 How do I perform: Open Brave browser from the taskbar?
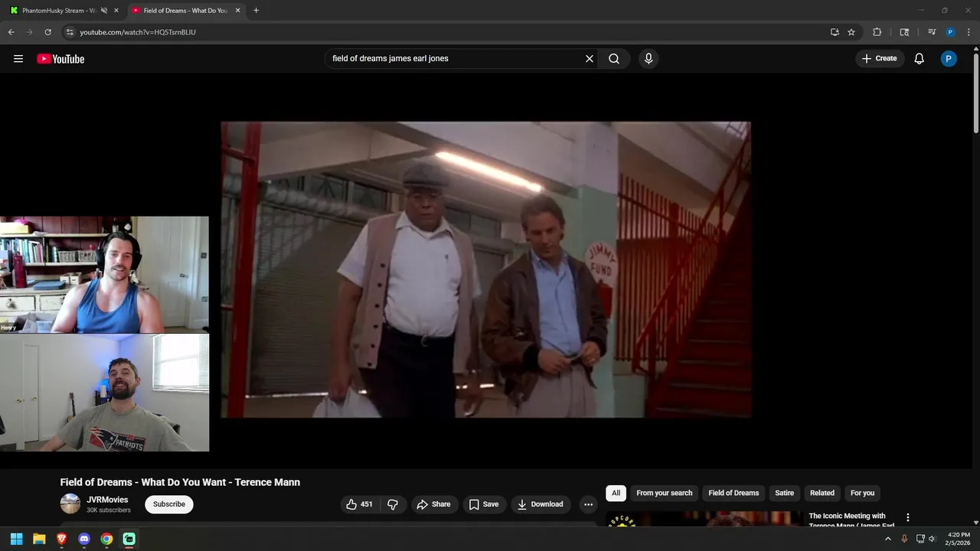coord(62,539)
